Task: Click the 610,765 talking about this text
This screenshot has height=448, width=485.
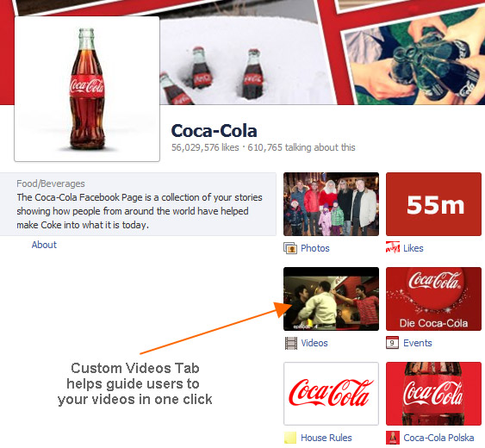Action: (302, 147)
